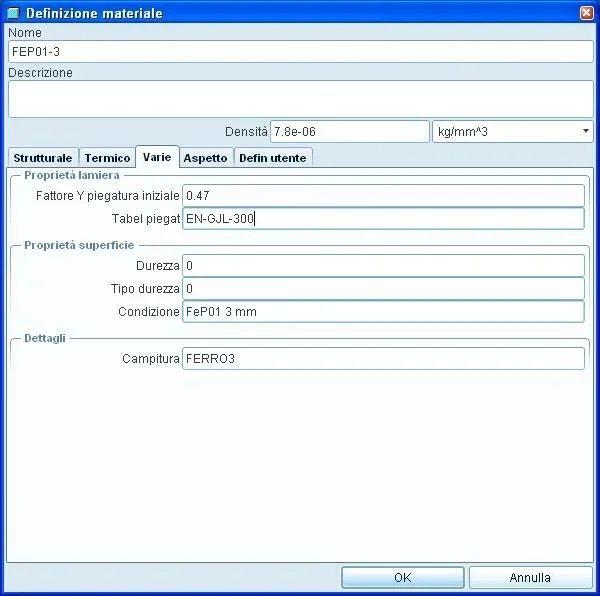Click the Nome label
The image size is (600, 596).
point(25,33)
